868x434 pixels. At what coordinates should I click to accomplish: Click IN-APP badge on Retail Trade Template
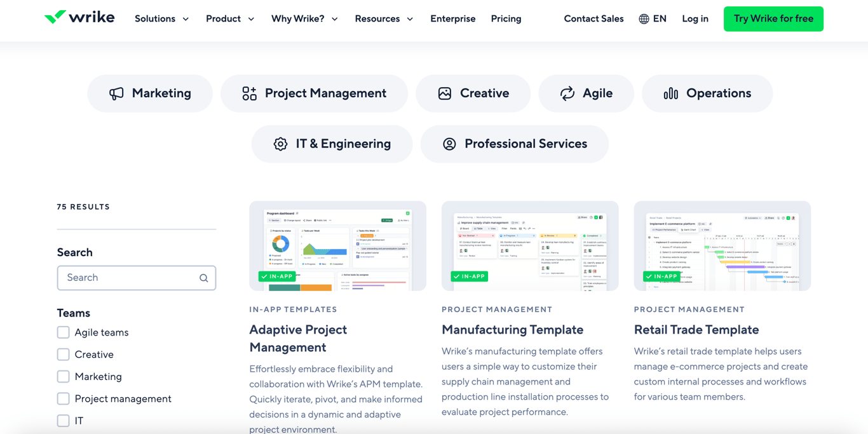[661, 276]
